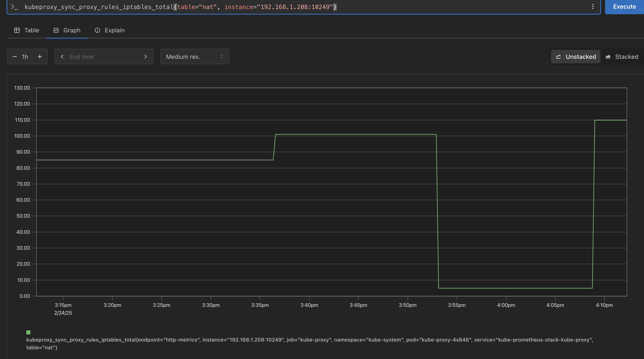Switch chart to Unstacked mode
The width and height of the screenshot is (644, 359).
[x=576, y=57]
